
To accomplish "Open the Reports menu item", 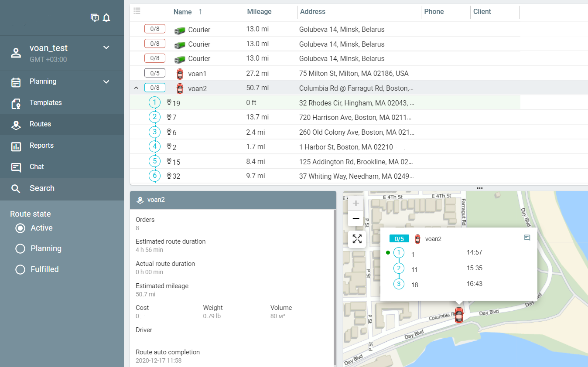I will tap(41, 146).
